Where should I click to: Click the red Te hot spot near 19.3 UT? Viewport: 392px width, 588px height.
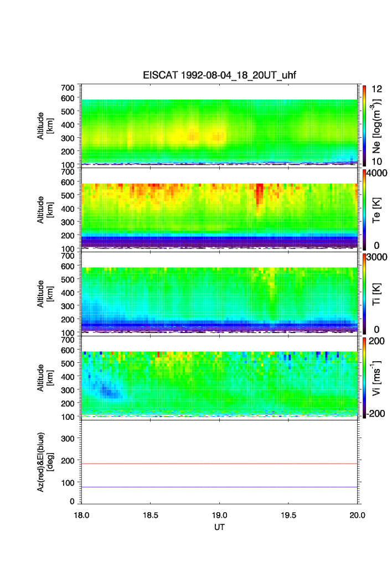259,195
